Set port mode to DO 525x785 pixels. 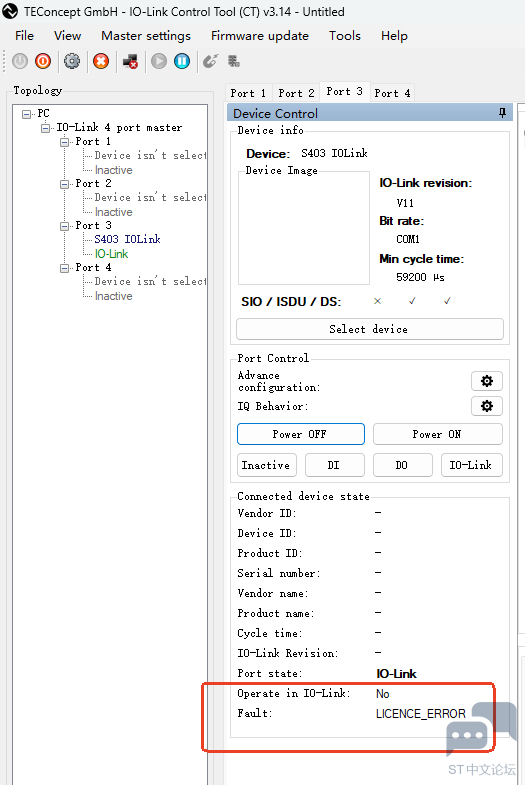(403, 465)
